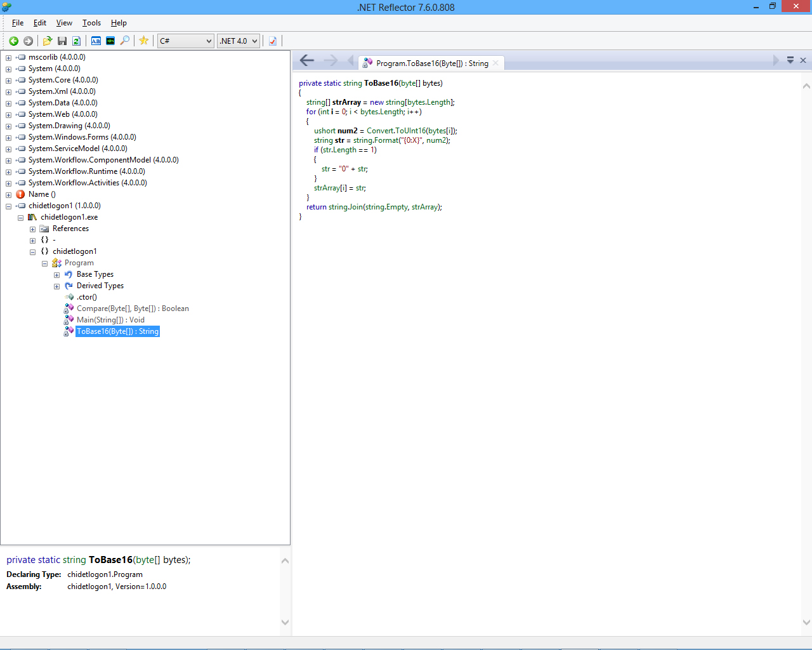The height and width of the screenshot is (650, 812).
Task: Click the Main method icon
Action: [x=69, y=320]
